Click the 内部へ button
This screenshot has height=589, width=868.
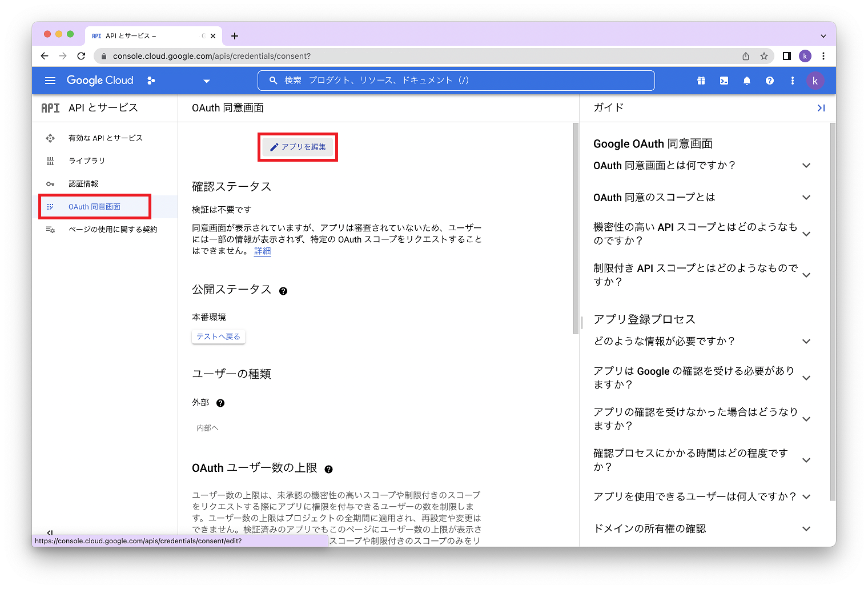point(208,428)
